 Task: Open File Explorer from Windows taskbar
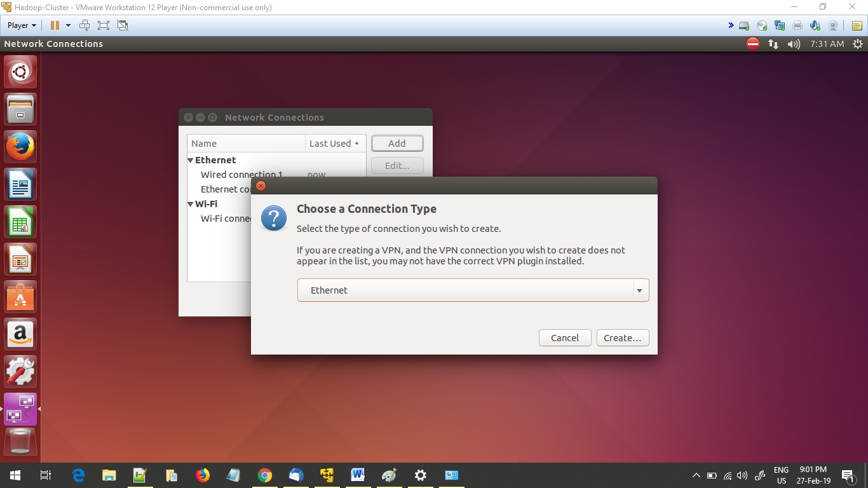pos(109,475)
